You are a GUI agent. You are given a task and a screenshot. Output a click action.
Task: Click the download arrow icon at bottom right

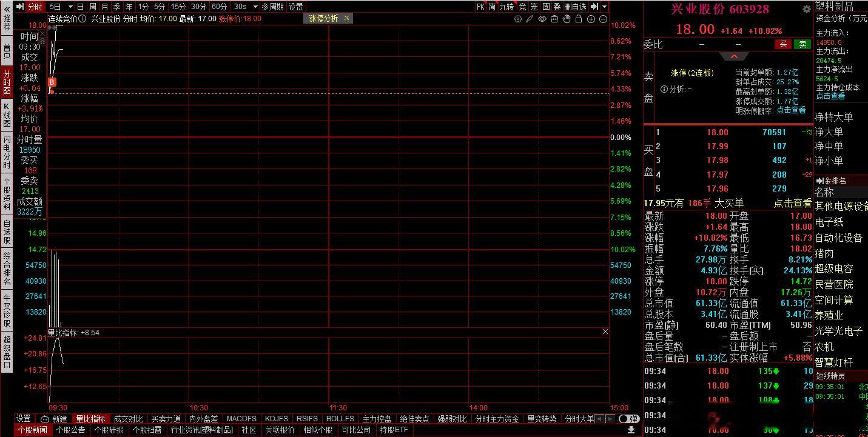(631, 430)
